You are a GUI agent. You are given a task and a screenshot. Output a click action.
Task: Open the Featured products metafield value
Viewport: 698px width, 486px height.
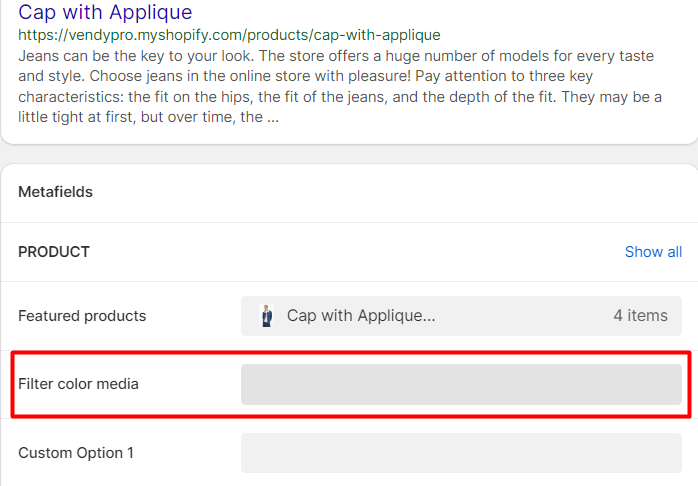click(461, 316)
